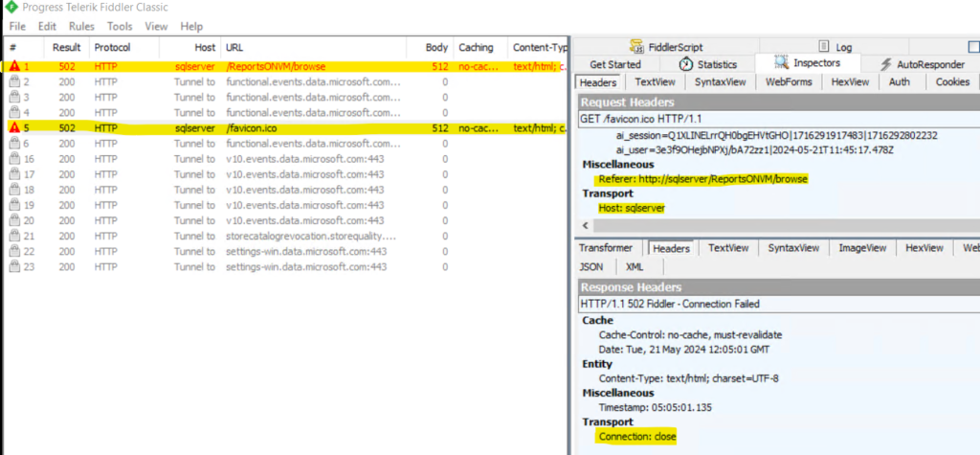The width and height of the screenshot is (980, 455).
Task: Click the Statistics stopwatch icon
Action: click(686, 64)
